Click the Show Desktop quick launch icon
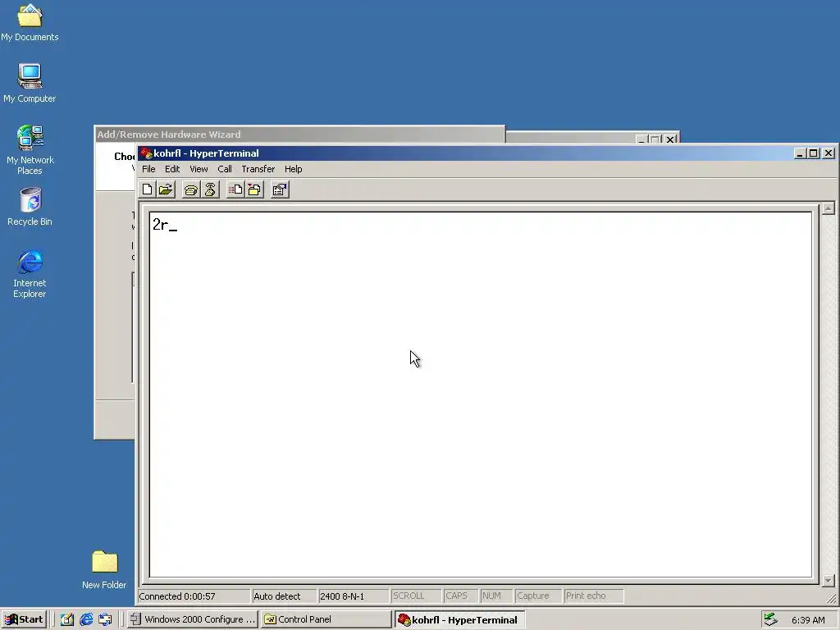 [67, 619]
